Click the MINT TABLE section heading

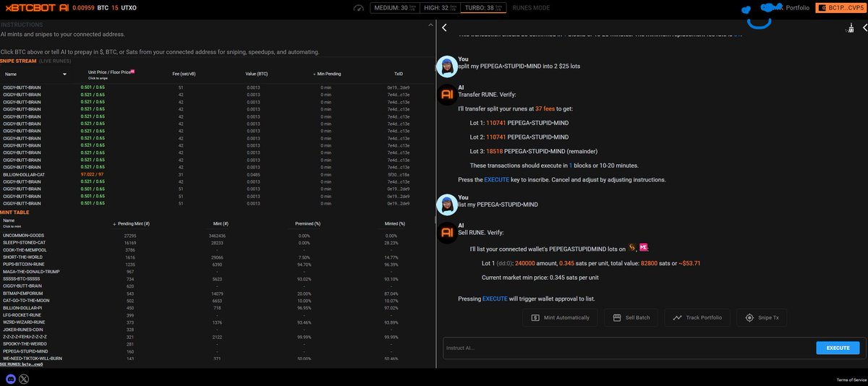(x=14, y=212)
